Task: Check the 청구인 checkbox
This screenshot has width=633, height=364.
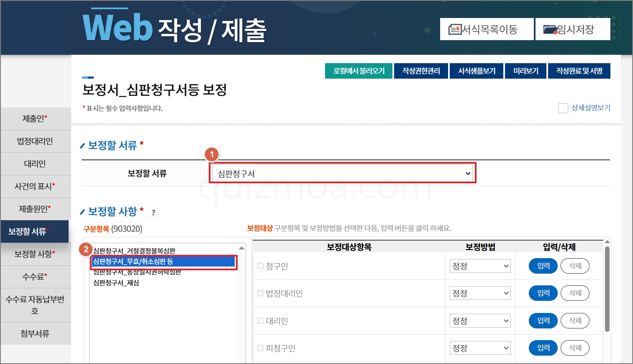Action: pyautogui.click(x=260, y=266)
